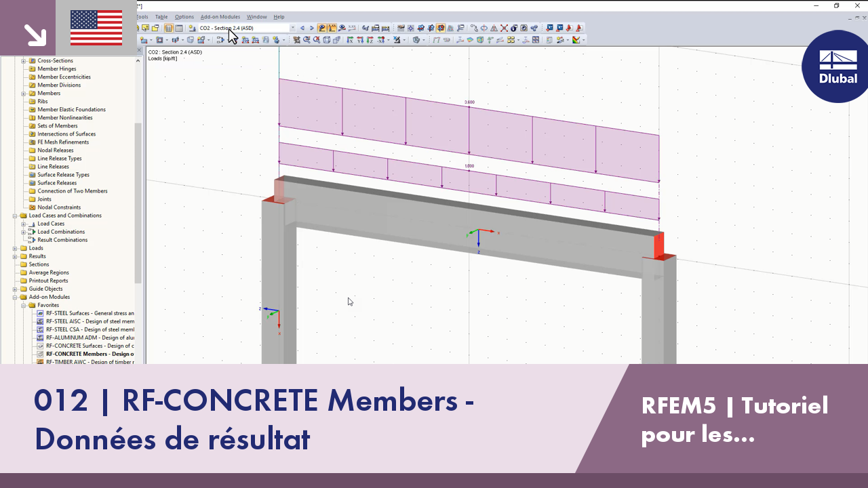The height and width of the screenshot is (488, 868).
Task: Open the CO2 load case dropdown list
Action: [293, 28]
